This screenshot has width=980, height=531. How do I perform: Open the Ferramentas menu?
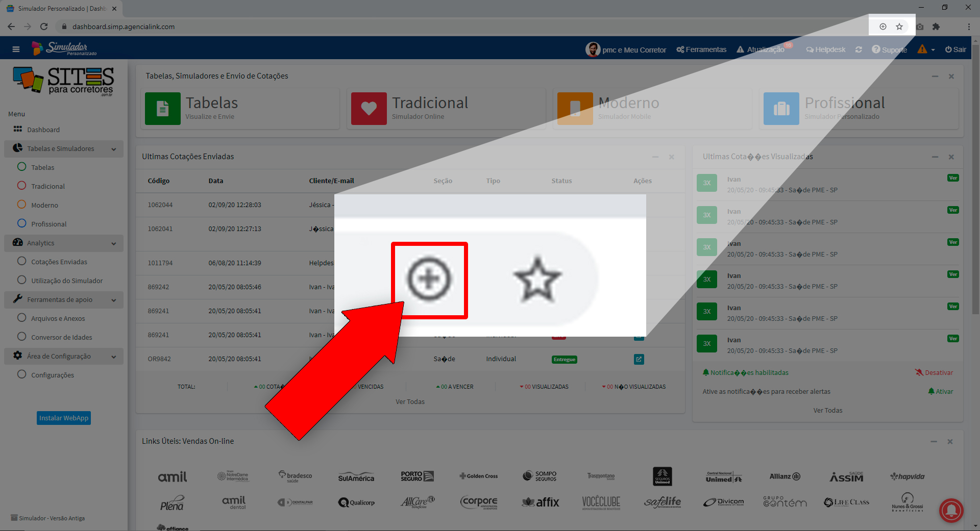click(701, 49)
